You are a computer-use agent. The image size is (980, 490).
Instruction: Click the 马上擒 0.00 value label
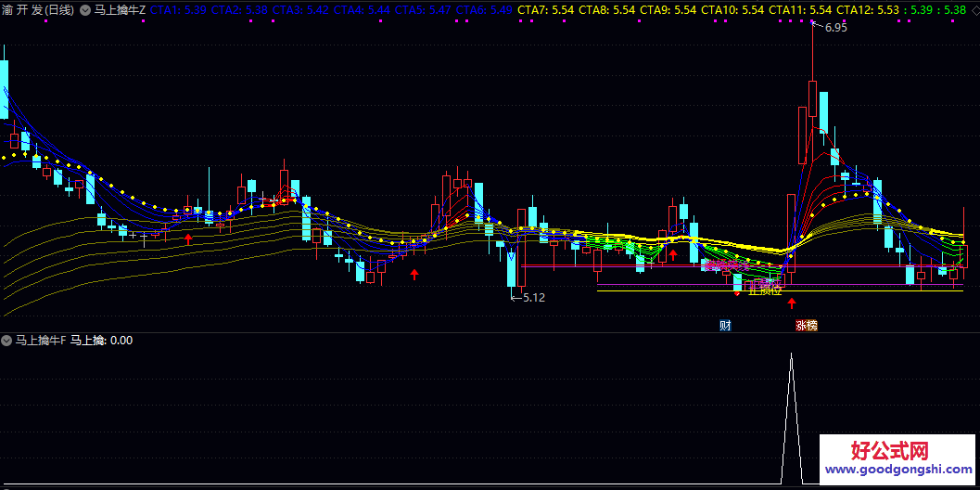click(x=101, y=341)
